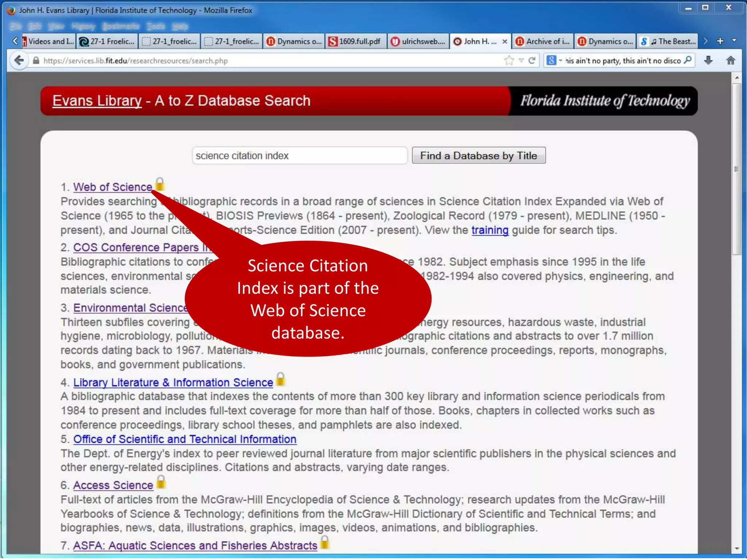The image size is (747, 560).
Task: Open the Access Science link
Action: [113, 486]
